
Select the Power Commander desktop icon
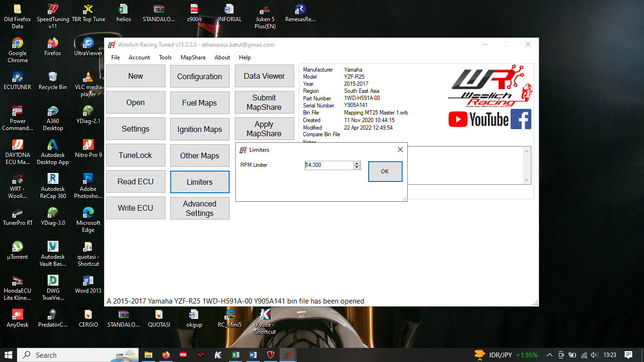(x=17, y=117)
